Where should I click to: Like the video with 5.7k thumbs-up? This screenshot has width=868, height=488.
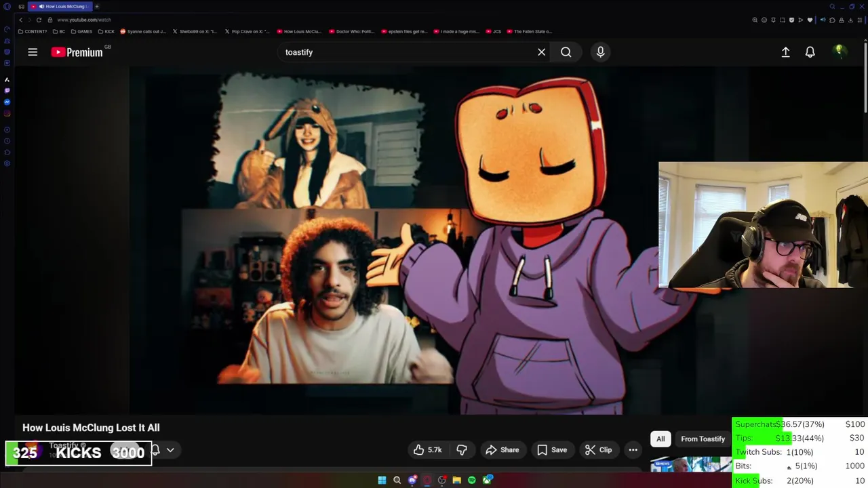tap(427, 450)
